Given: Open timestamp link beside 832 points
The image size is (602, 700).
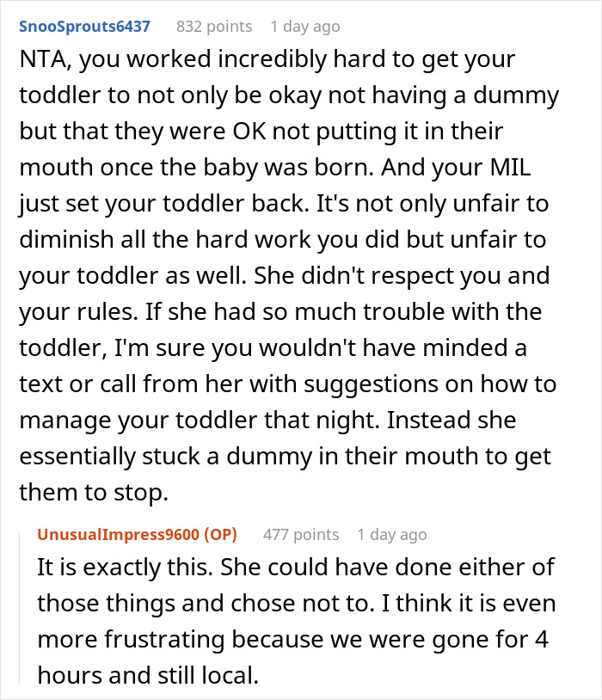Looking at the screenshot, I should click(304, 27).
